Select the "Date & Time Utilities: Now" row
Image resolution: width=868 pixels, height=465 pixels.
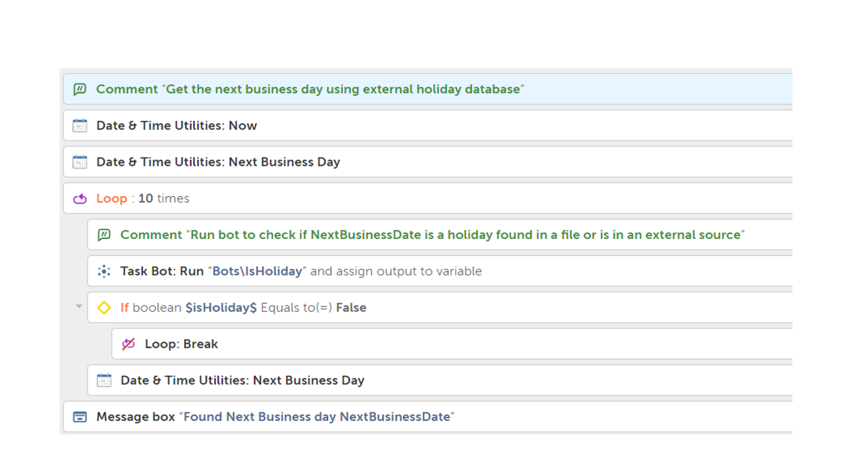click(407, 125)
